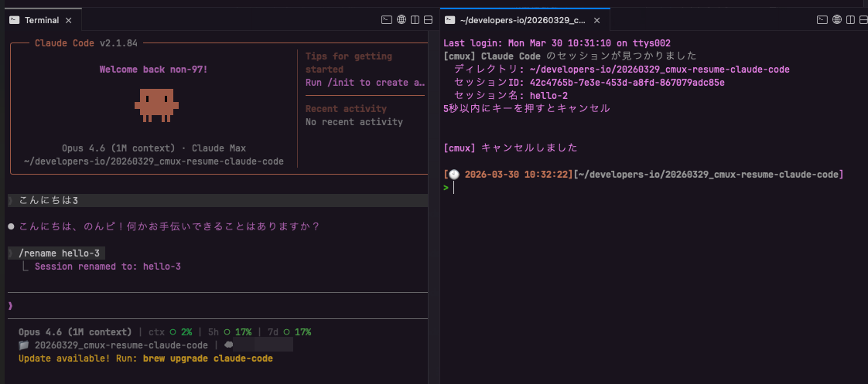
Task: Click '7d 17%' usage indicator
Action: (x=289, y=332)
